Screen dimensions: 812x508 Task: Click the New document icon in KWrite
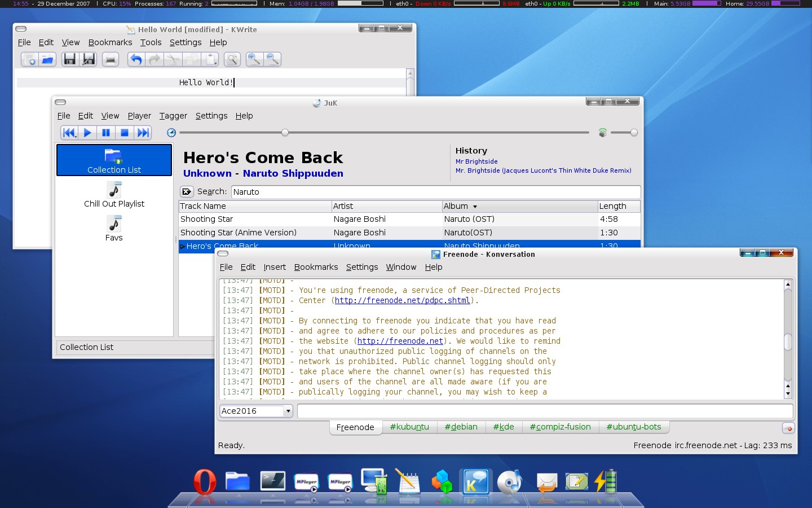[x=29, y=59]
